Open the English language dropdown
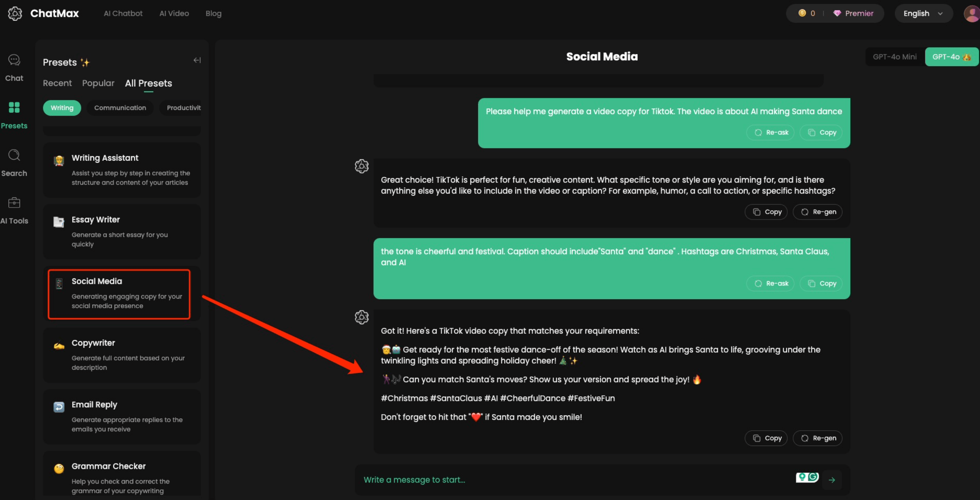980x500 pixels. 923,14
